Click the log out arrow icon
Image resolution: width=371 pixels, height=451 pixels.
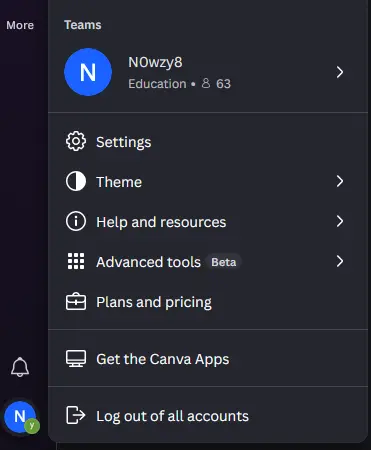point(76,415)
